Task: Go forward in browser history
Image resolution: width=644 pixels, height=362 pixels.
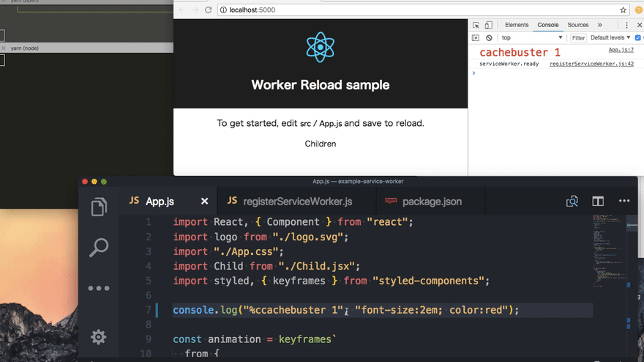Action: click(x=195, y=10)
